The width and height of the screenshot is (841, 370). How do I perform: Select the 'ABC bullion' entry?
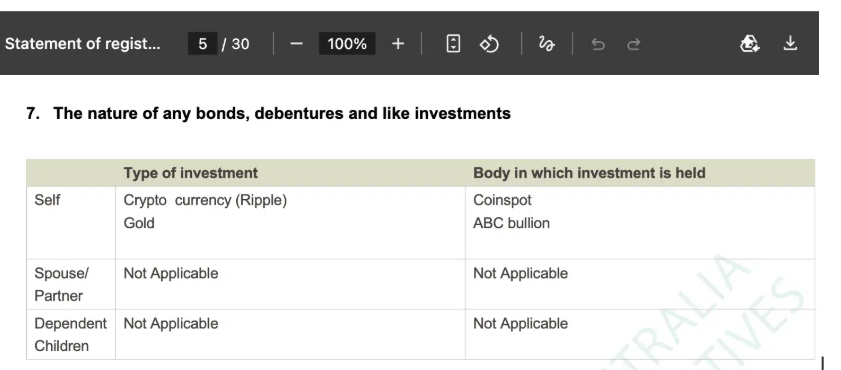click(x=511, y=223)
